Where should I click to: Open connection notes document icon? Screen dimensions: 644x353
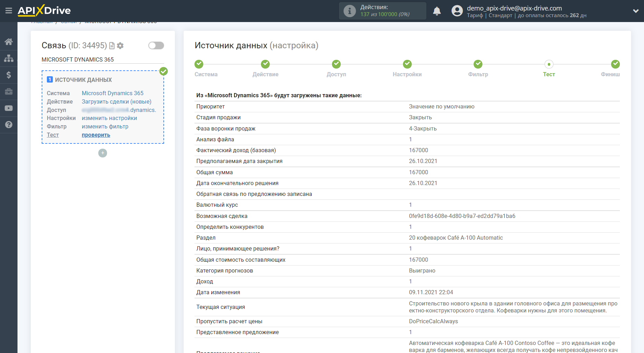[x=112, y=45]
